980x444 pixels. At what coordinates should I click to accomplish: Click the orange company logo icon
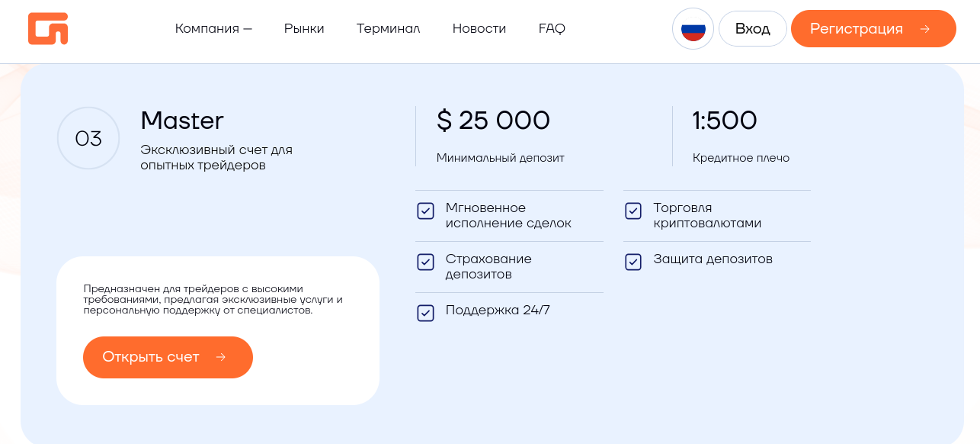(x=48, y=29)
